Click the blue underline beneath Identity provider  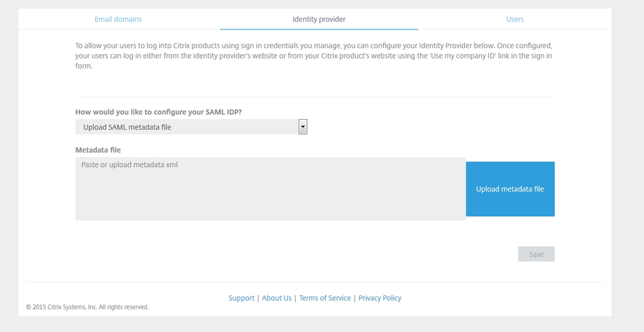tap(319, 29)
